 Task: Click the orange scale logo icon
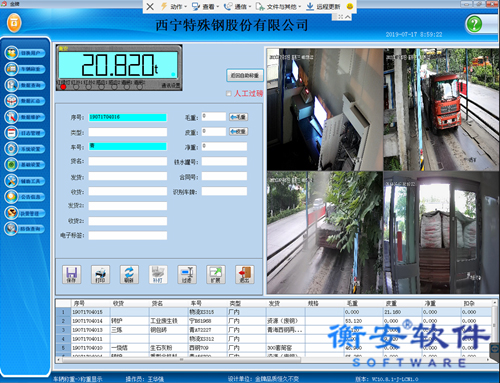tap(14, 23)
